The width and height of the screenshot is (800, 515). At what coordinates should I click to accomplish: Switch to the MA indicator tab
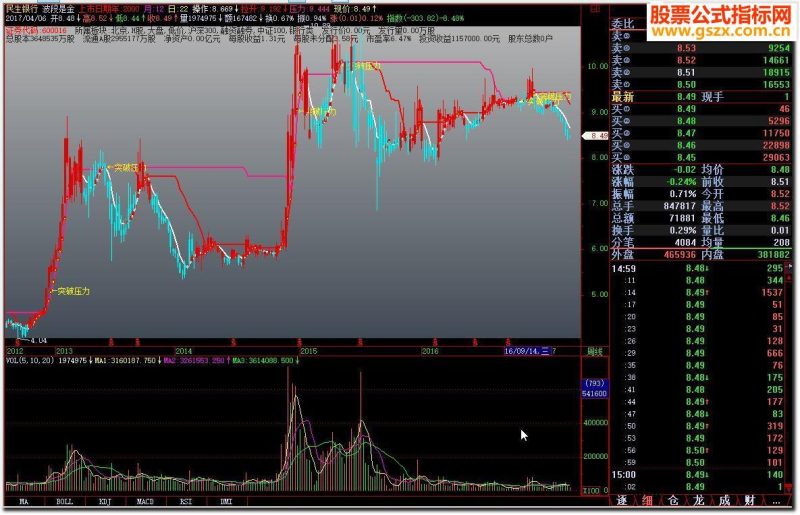tap(24, 502)
